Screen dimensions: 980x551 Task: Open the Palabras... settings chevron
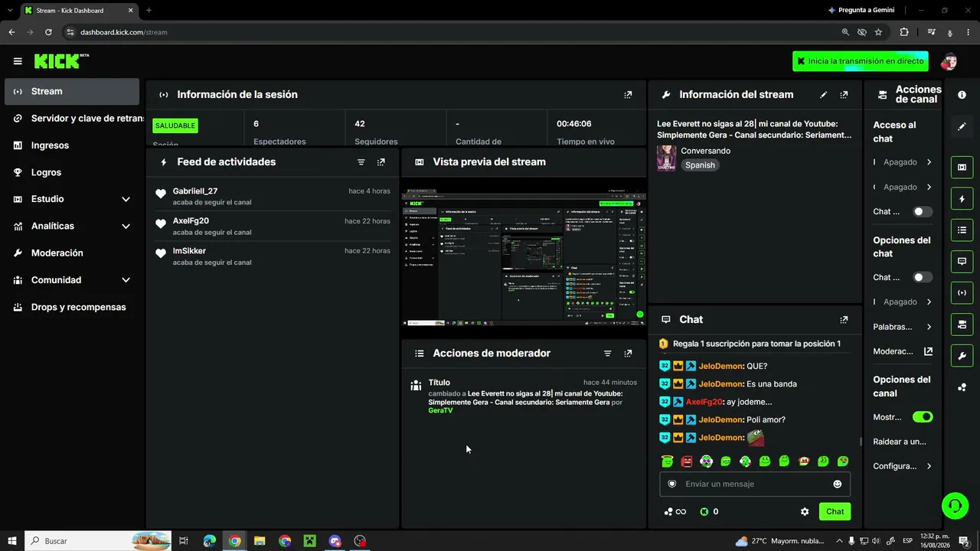pyautogui.click(x=929, y=328)
